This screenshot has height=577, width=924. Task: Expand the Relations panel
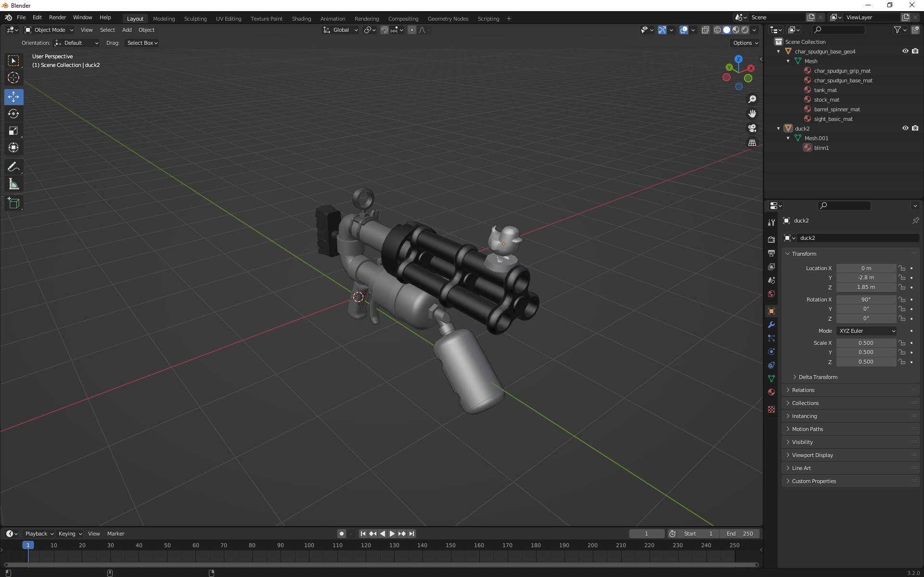pos(803,390)
